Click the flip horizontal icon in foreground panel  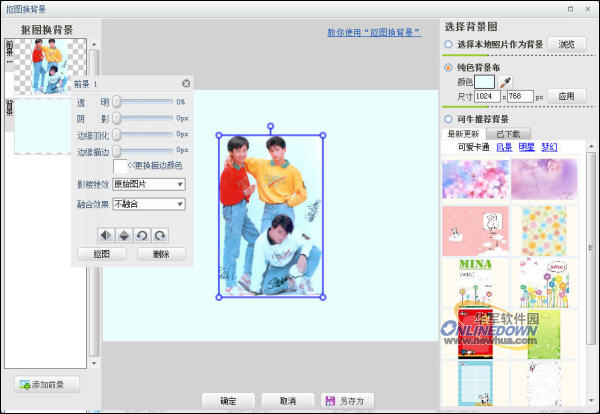pos(104,234)
